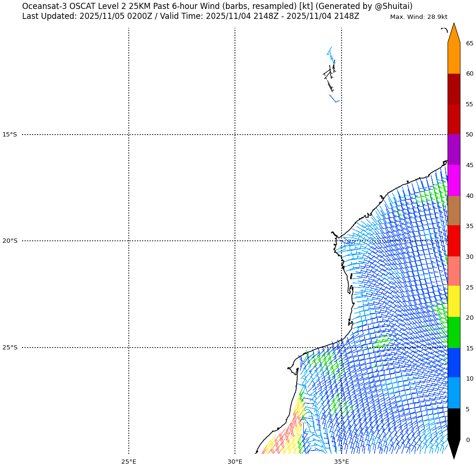This screenshot has width=476, height=467.
Task: Click the 25°E longitude axis label
Action: pos(129,461)
